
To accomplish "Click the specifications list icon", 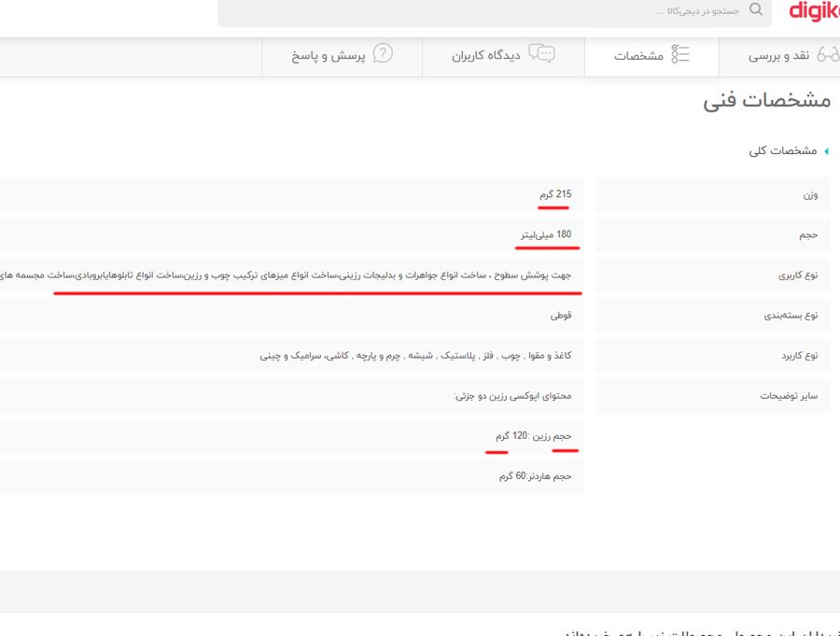I will click(x=680, y=54).
